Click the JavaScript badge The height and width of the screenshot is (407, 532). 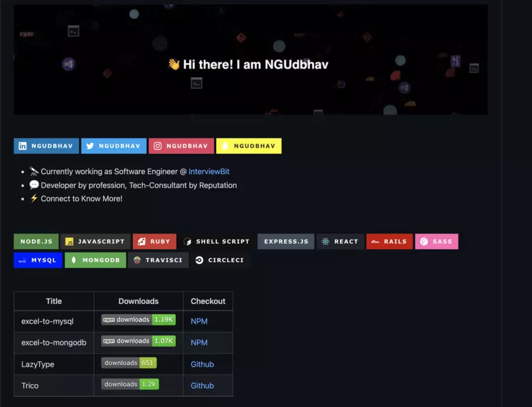pos(95,242)
